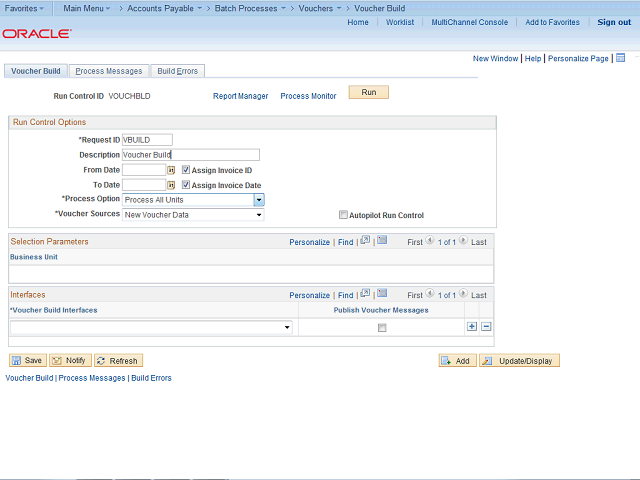Click the Request ID input field
Viewport: 640px width, 480px height.
pos(147,140)
